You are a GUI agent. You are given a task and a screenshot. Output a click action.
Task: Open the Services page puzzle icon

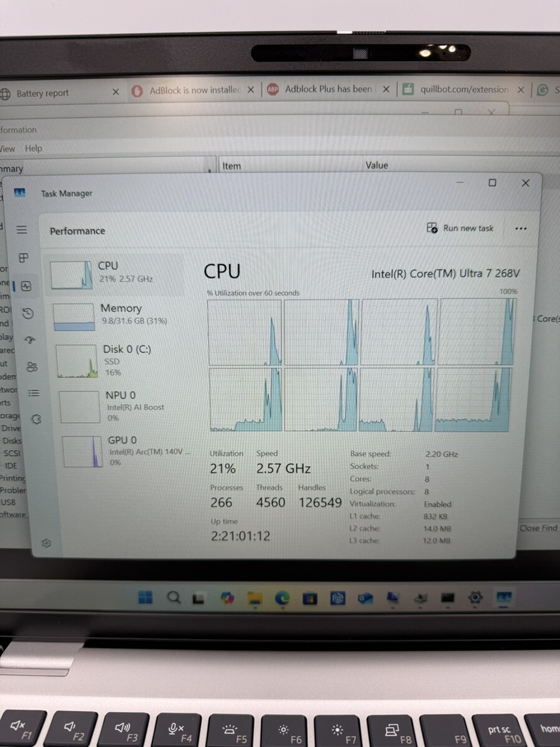36,419
